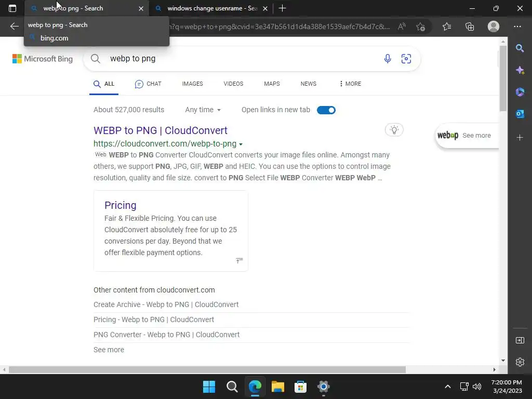This screenshot has width=532, height=399.
Task: Open the Pricing sublink
Action: pyautogui.click(x=121, y=205)
